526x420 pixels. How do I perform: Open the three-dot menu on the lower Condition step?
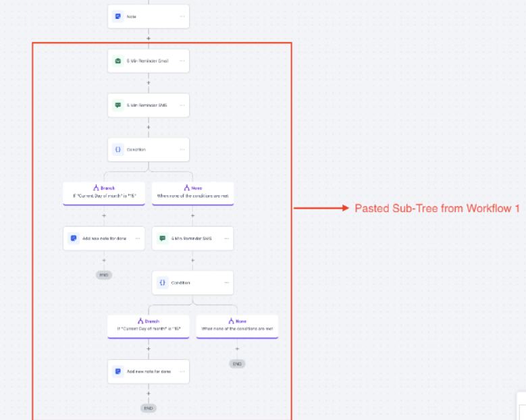tap(226, 282)
